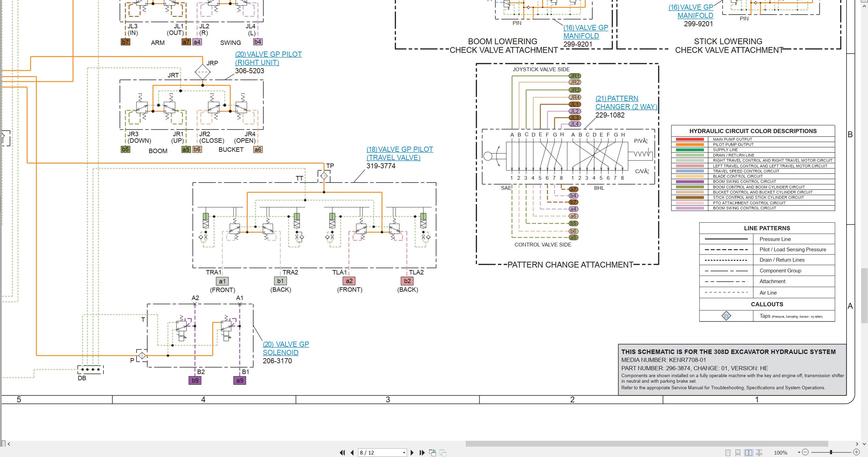Click the 100% zoom value

pyautogui.click(x=781, y=453)
